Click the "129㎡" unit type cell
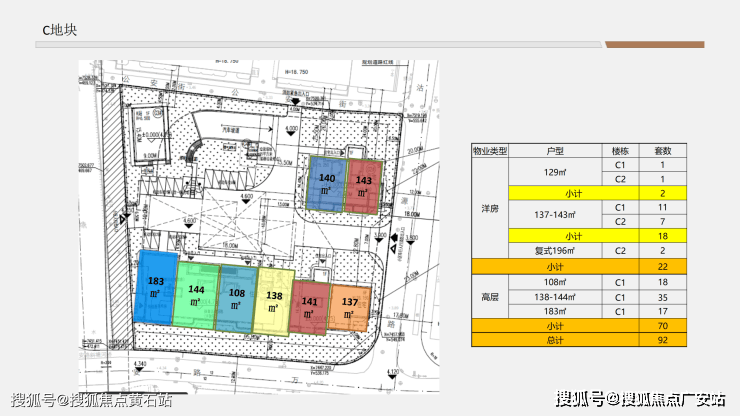This screenshot has height=416, width=740. click(x=555, y=172)
